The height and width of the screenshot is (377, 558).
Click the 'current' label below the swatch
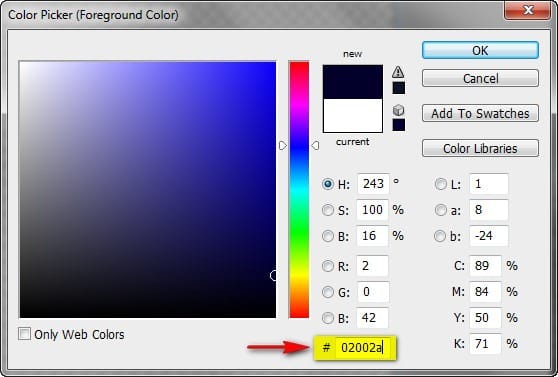353,142
